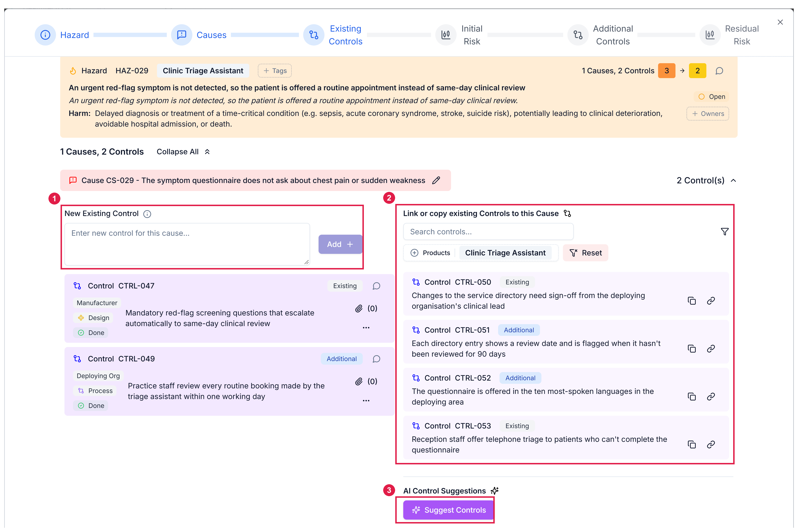
Task: Open comments on control CTRL-049
Action: 376,359
